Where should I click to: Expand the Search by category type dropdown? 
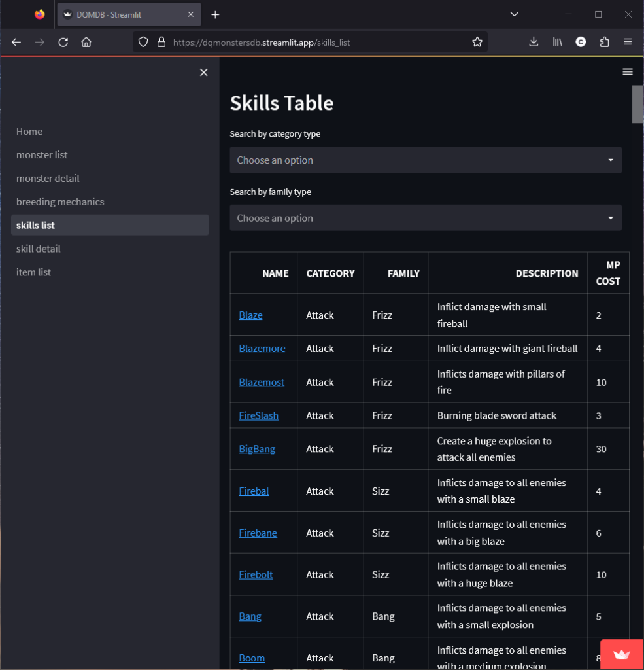pyautogui.click(x=425, y=160)
